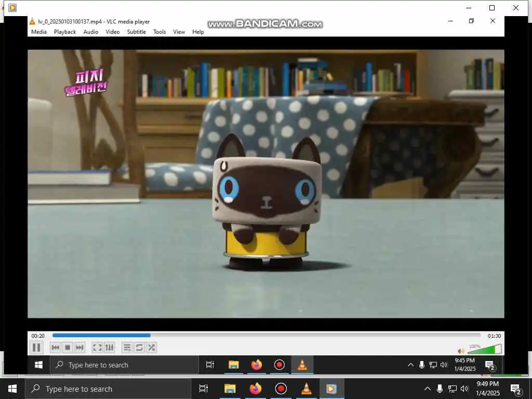The height and width of the screenshot is (399, 532).
Task: Click recorded 9:45 PM clock
Action: tap(465, 365)
